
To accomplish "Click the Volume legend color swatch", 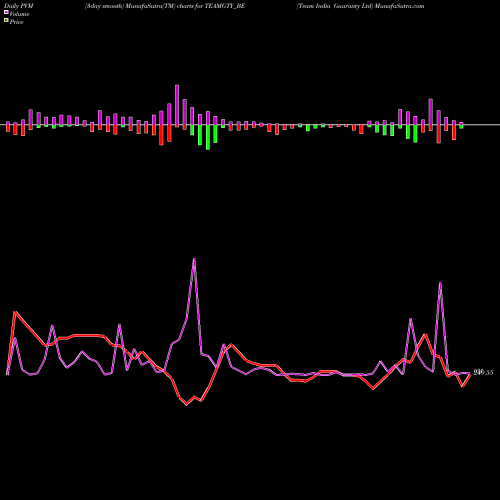I will [6, 12].
